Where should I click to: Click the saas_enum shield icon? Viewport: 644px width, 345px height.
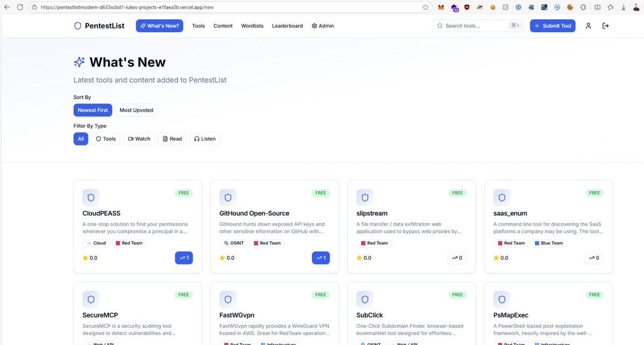click(502, 197)
